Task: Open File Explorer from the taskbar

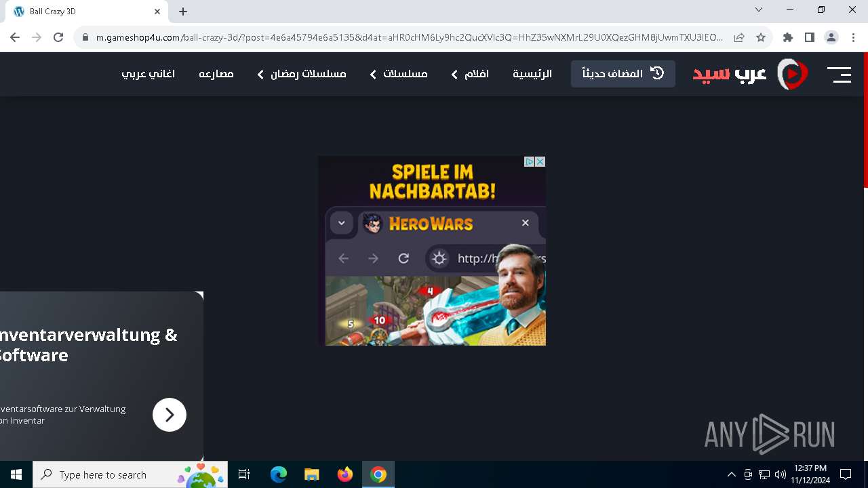Action: (311, 474)
